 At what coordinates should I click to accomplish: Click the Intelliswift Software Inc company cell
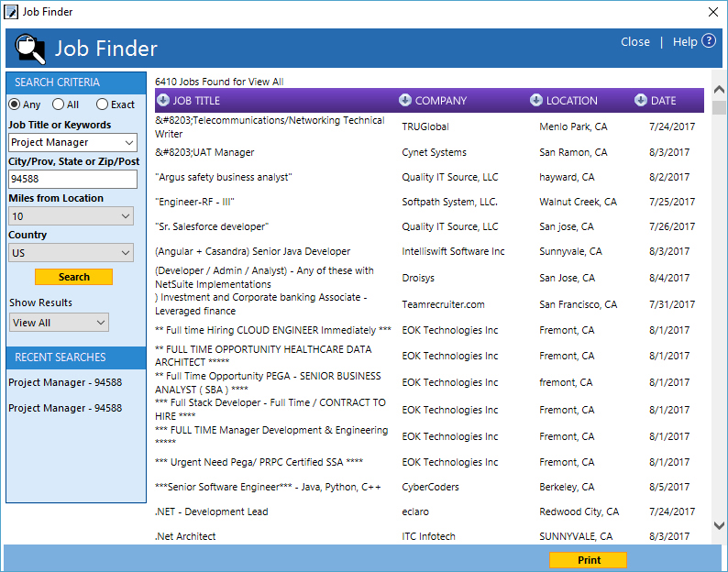(x=453, y=252)
